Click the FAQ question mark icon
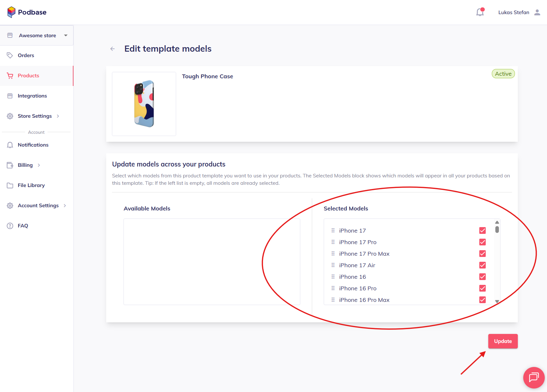The height and width of the screenshot is (392, 547). tap(10, 226)
